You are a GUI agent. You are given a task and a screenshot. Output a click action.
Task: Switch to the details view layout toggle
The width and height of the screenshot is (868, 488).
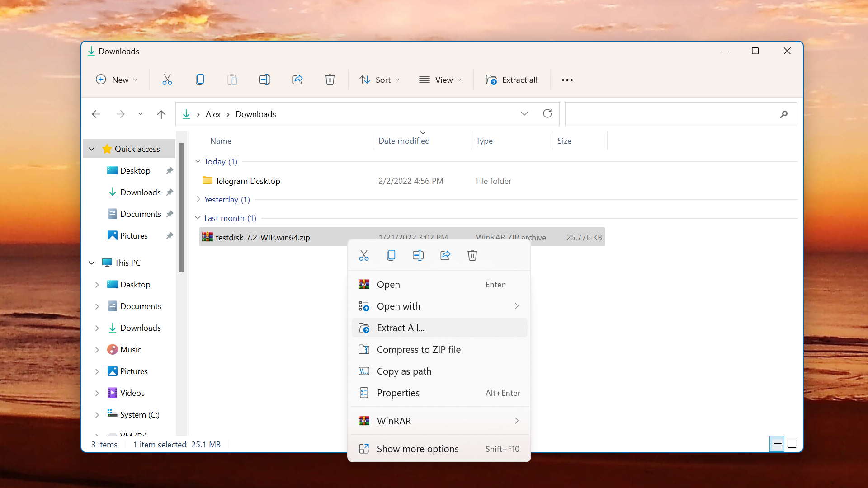[x=777, y=444]
